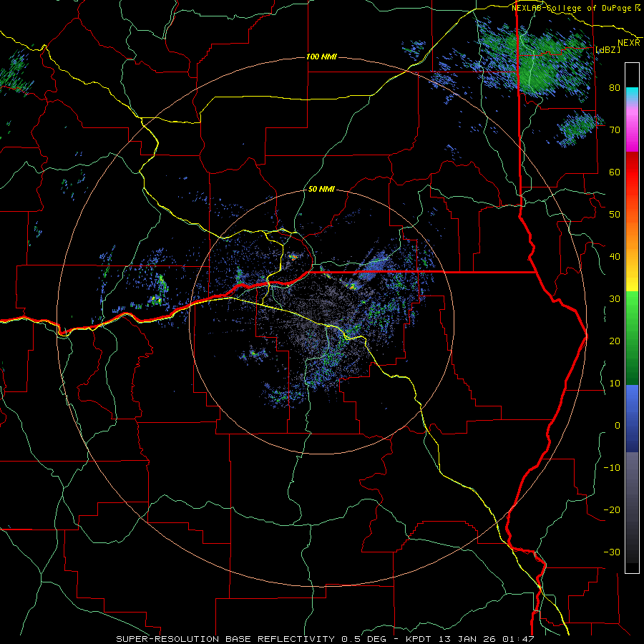Click the "50" value on the dBZ scale
The image size is (644, 644).
[615, 215]
